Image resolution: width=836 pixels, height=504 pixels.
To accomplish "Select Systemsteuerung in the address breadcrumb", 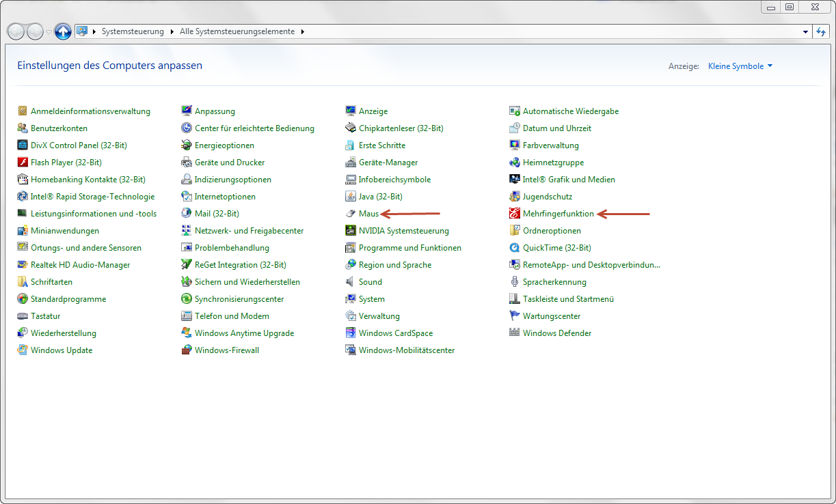I will (x=133, y=31).
